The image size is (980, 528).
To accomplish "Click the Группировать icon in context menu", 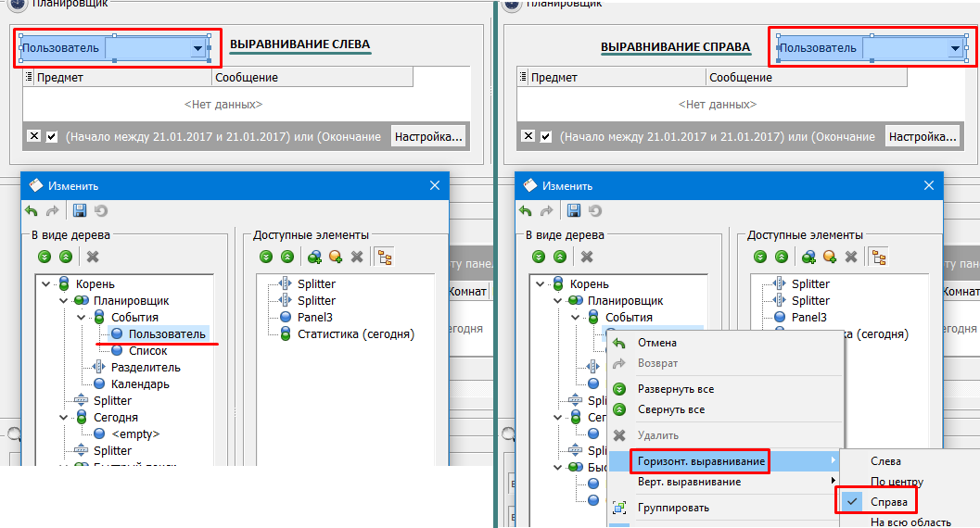I will [x=619, y=508].
